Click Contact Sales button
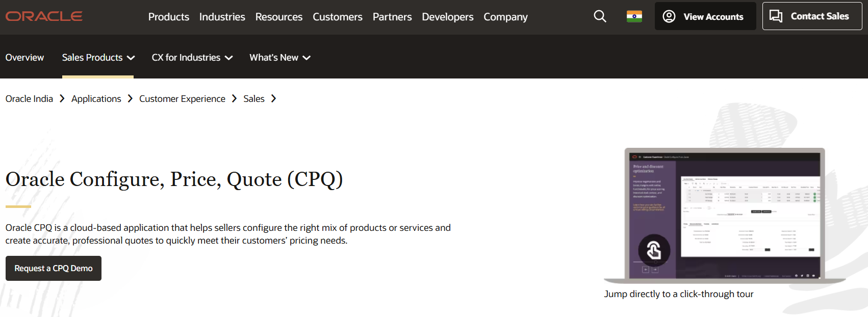The height and width of the screenshot is (317, 868). coord(812,16)
